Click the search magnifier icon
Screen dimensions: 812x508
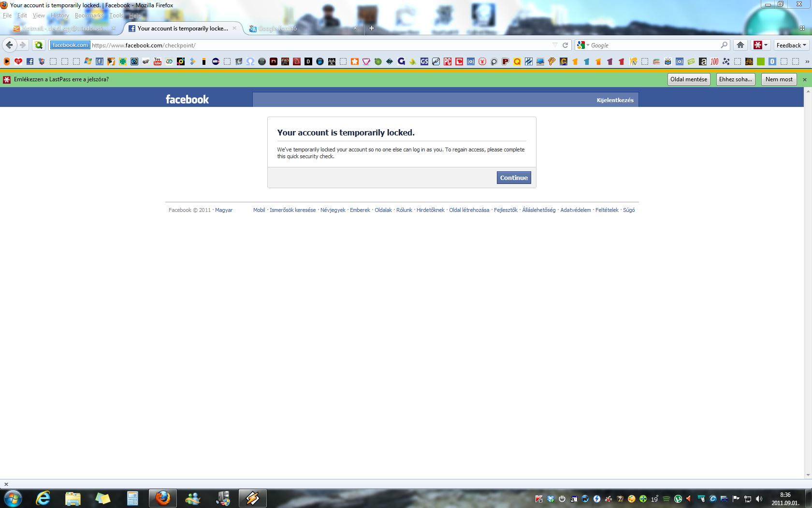(x=724, y=45)
